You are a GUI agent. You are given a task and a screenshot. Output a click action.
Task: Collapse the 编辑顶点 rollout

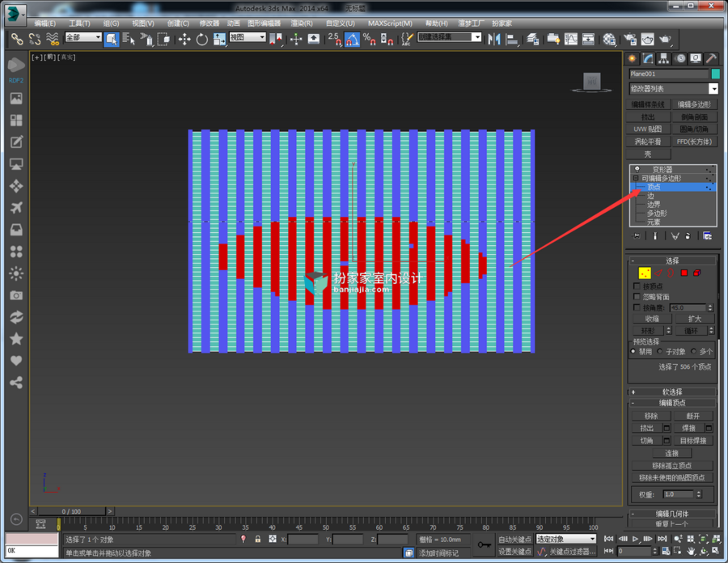coord(672,403)
